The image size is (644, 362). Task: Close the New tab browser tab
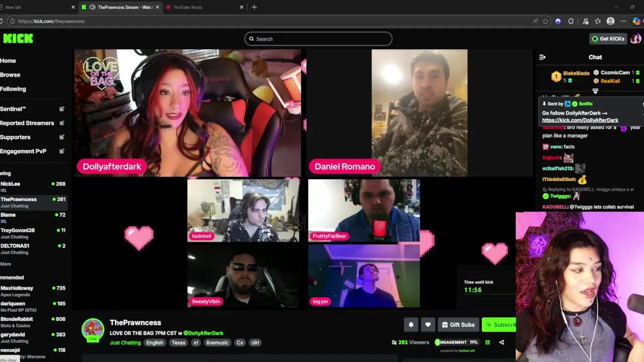coord(73,7)
